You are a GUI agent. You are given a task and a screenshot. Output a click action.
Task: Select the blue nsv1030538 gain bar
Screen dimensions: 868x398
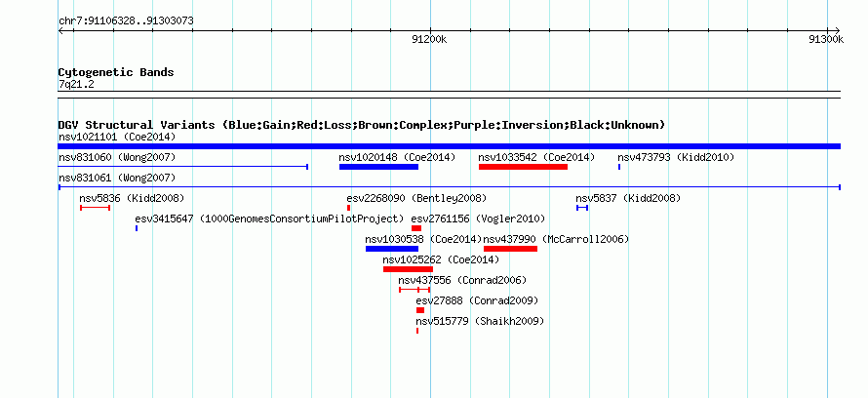(x=392, y=249)
